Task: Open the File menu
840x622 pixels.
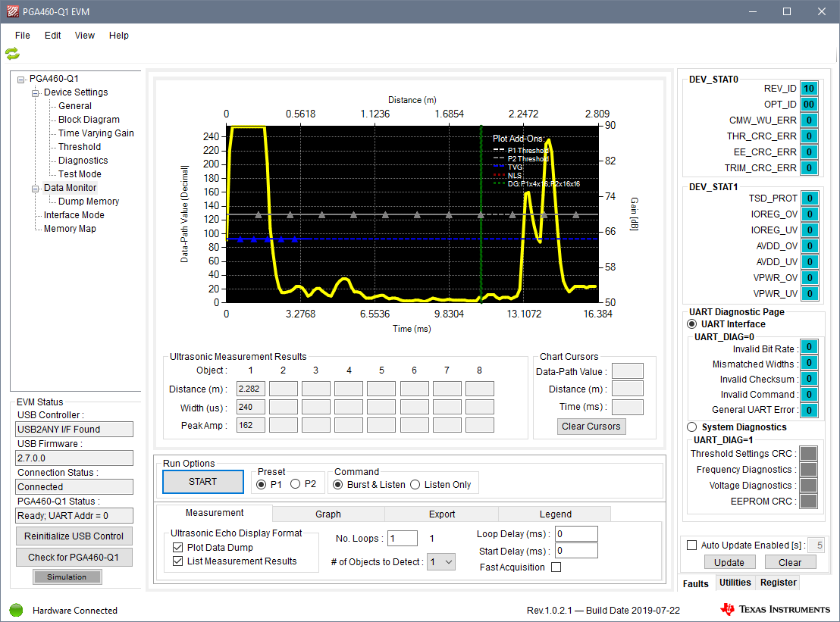Action: pos(23,36)
